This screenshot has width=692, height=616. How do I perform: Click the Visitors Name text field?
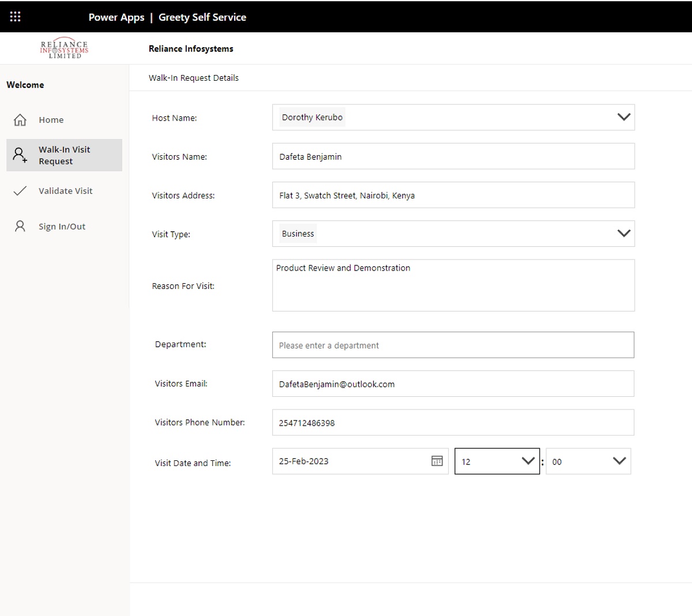(x=453, y=156)
